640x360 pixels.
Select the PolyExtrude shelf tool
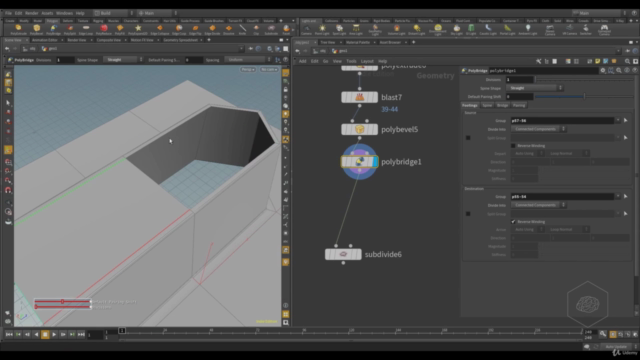pos(18,30)
